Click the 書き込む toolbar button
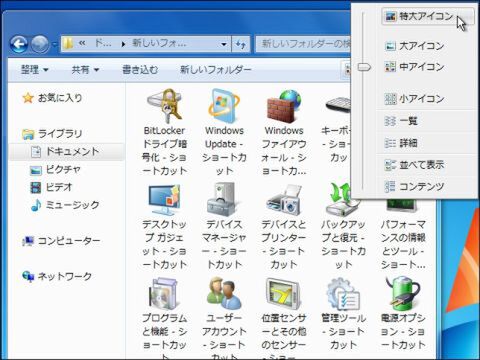 pyautogui.click(x=140, y=70)
